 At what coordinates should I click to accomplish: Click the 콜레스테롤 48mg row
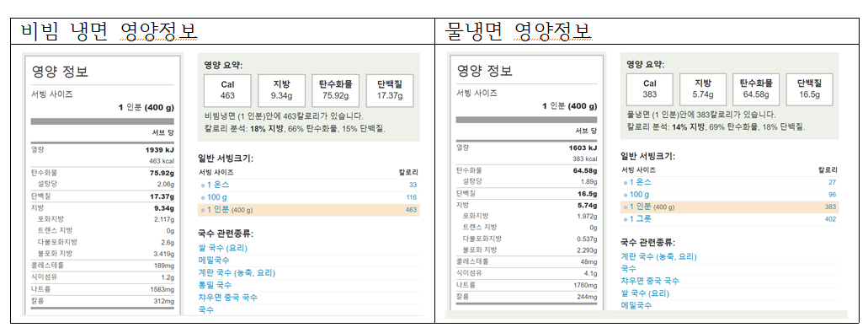526,261
